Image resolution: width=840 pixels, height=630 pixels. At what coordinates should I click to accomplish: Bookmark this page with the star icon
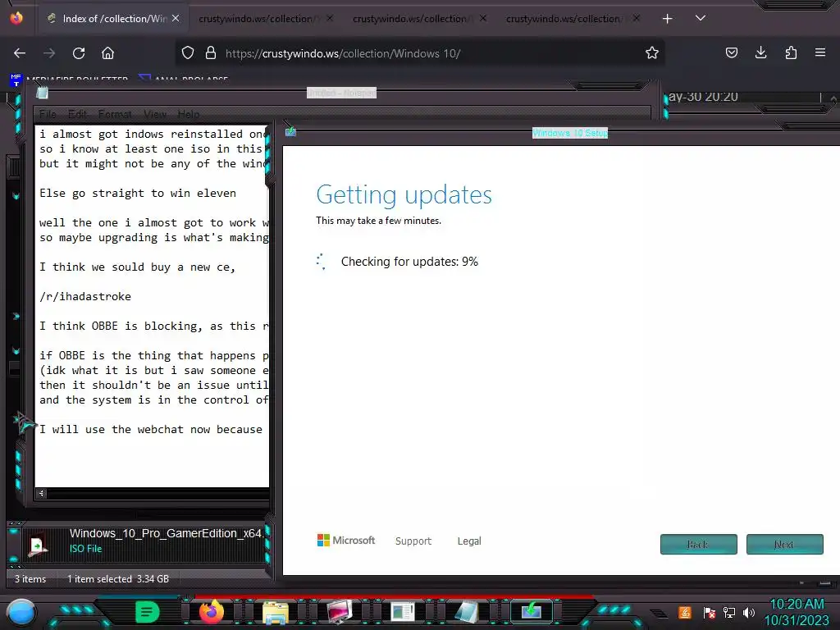coord(651,53)
